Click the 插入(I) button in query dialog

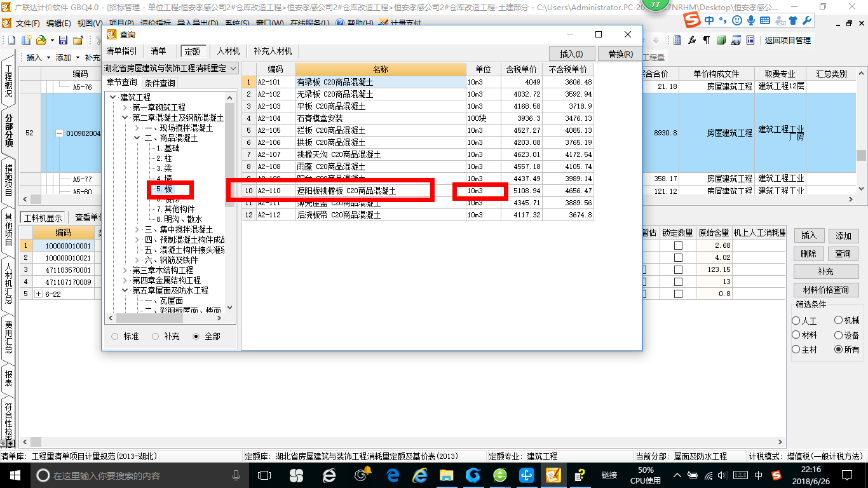click(x=571, y=54)
